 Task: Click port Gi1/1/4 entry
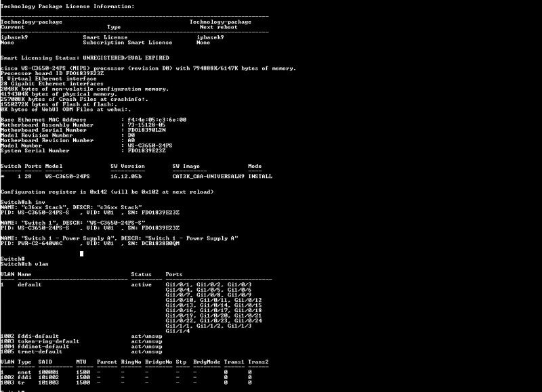point(178,331)
